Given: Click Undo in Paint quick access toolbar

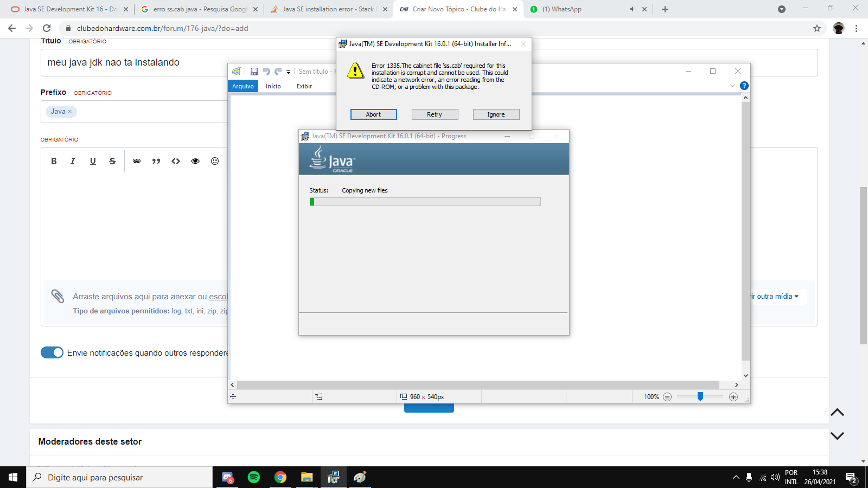Looking at the screenshot, I should click(x=266, y=72).
